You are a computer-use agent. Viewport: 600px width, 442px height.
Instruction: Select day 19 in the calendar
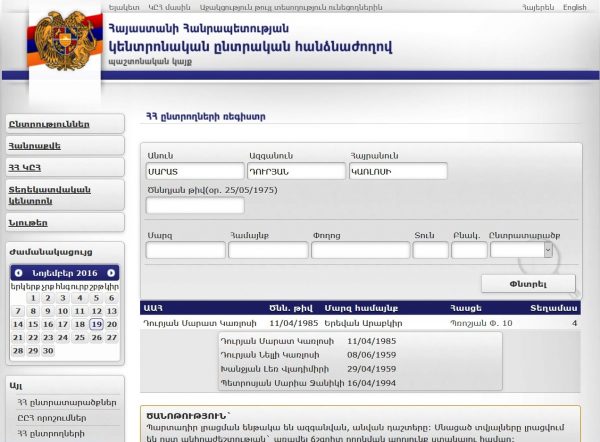tap(96, 324)
